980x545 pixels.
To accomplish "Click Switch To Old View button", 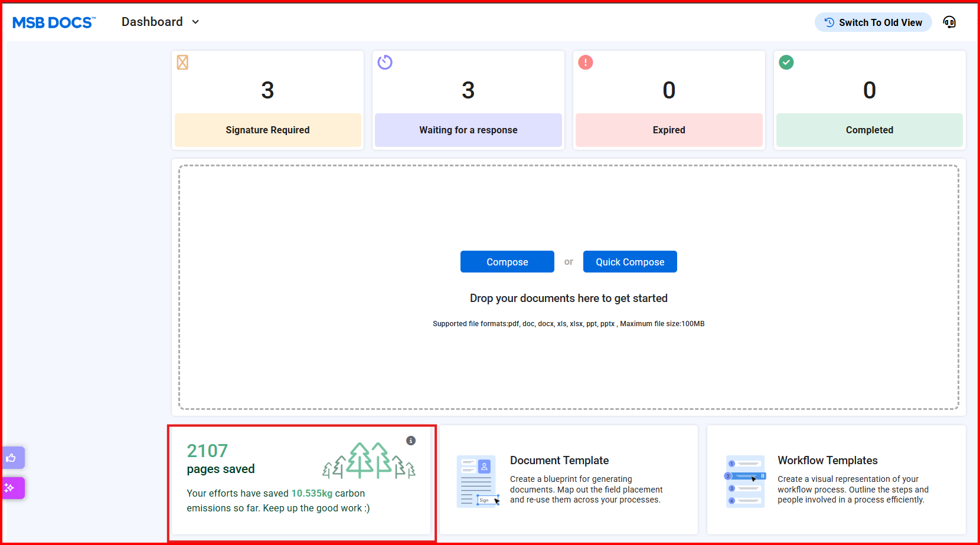I will pos(873,22).
